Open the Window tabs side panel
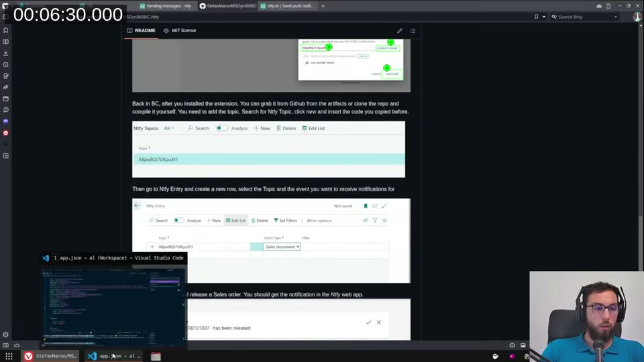This screenshot has height=362, width=644. [x=6, y=99]
